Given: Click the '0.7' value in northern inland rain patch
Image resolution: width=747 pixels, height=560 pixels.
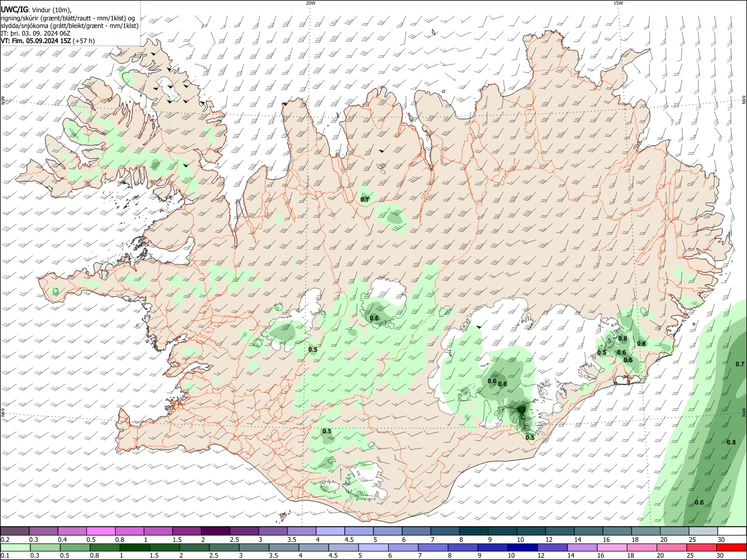Looking at the screenshot, I should point(365,199).
